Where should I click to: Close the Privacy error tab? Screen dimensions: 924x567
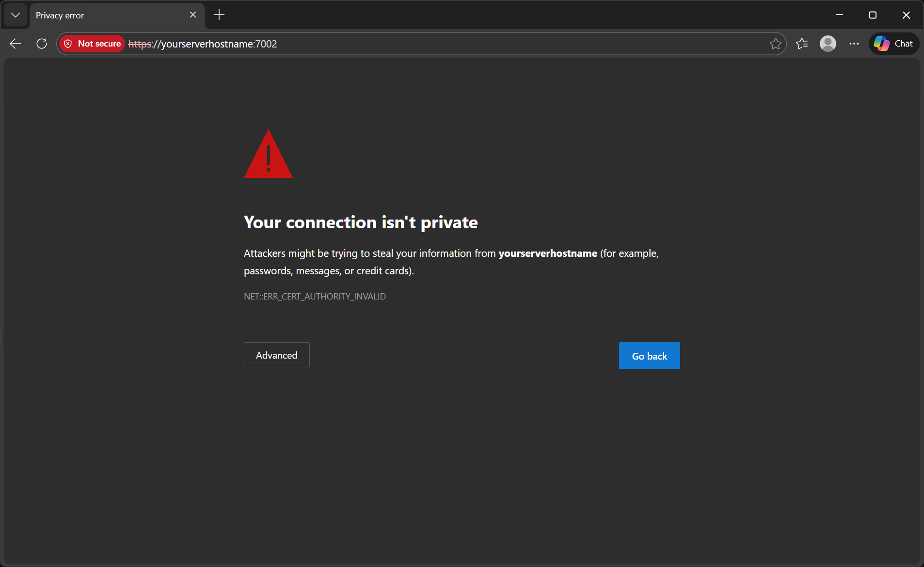tap(193, 15)
